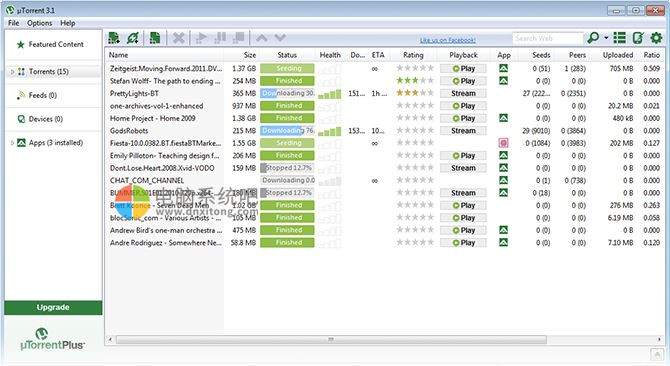Image resolution: width=670 pixels, height=366 pixels.
Task: Click the search magnifier icon
Action: tap(593, 38)
